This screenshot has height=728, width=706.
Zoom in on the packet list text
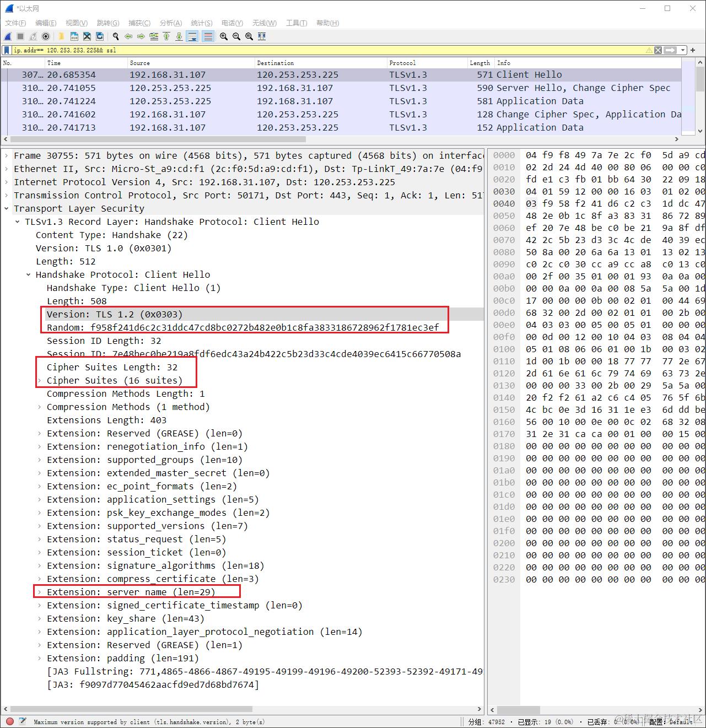tap(224, 36)
